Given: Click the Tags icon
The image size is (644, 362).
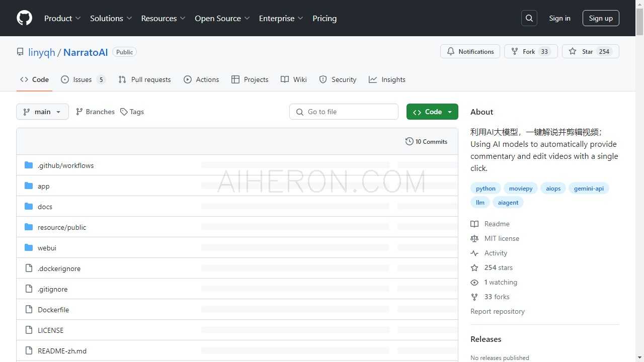Looking at the screenshot, I should (x=124, y=112).
